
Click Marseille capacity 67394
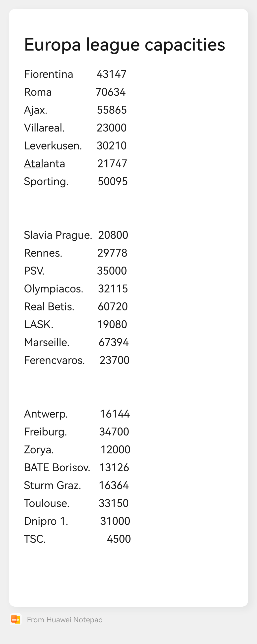coord(114,343)
